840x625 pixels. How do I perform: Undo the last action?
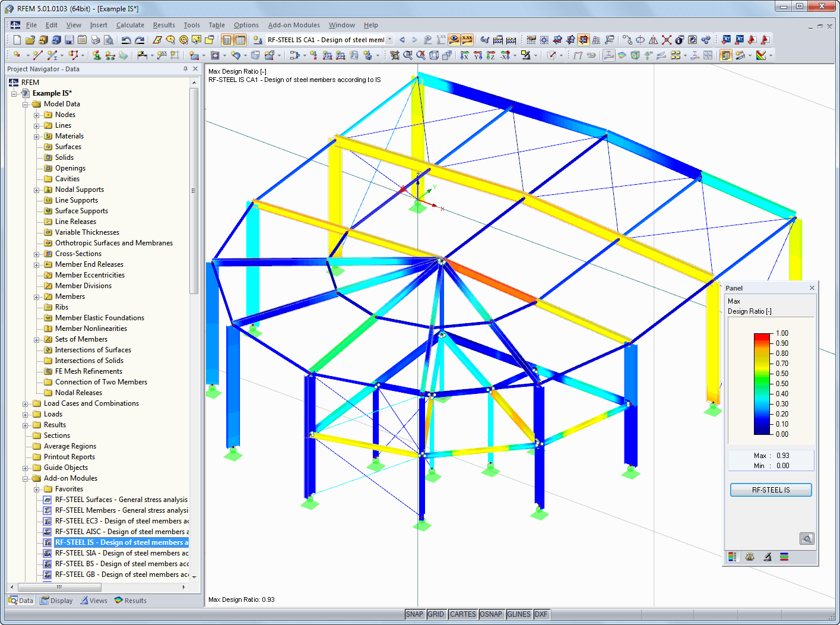(x=126, y=40)
